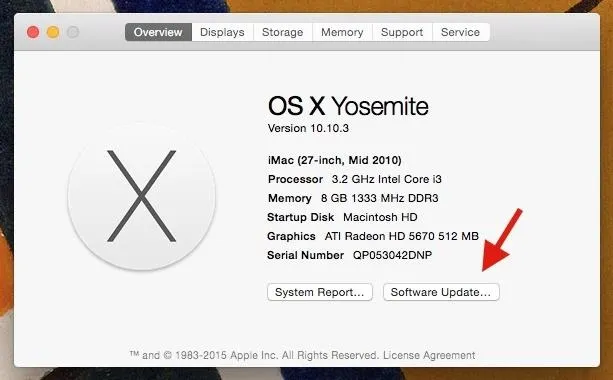Click the Graphics label
The image size is (613, 380).
click(x=291, y=236)
